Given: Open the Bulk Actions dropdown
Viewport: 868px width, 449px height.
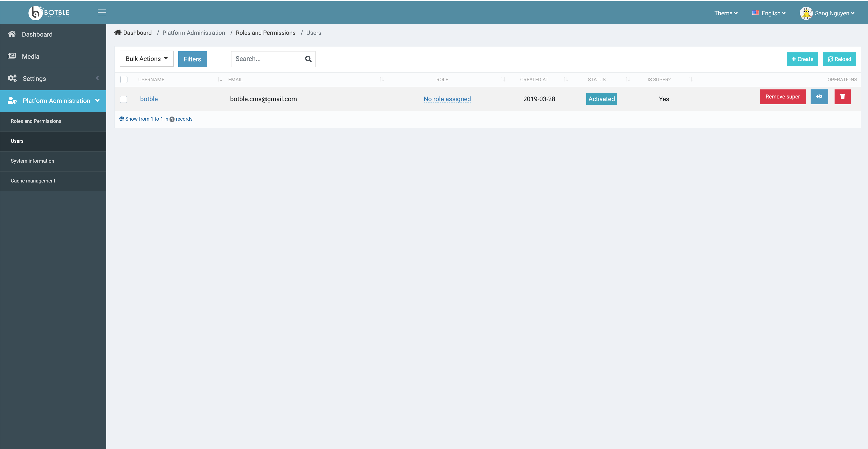Looking at the screenshot, I should (146, 59).
